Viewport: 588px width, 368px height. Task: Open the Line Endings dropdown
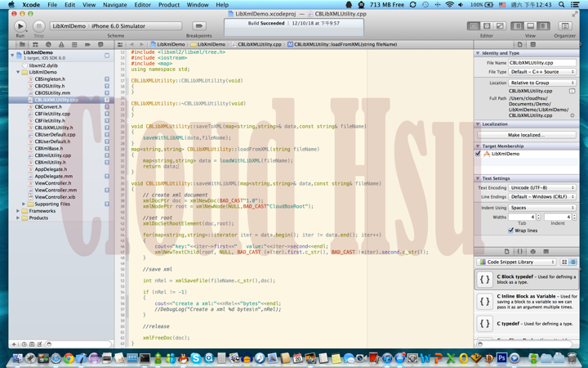pyautogui.click(x=542, y=197)
